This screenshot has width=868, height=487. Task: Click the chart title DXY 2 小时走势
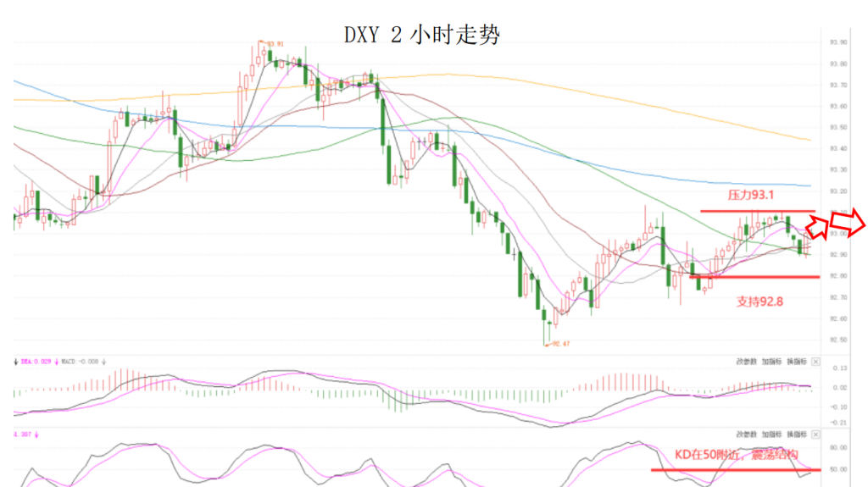(422, 35)
